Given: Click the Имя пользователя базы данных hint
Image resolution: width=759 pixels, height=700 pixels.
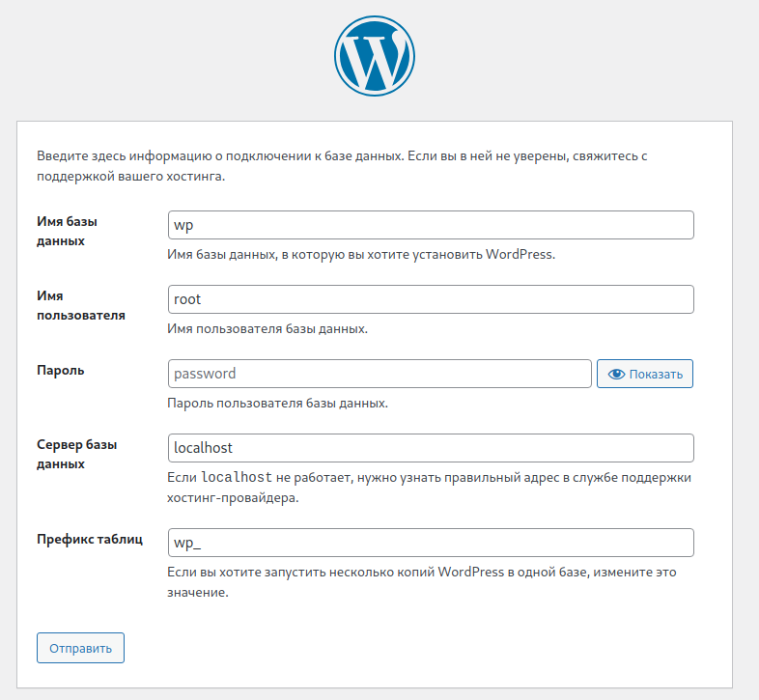Looking at the screenshot, I should 267,328.
